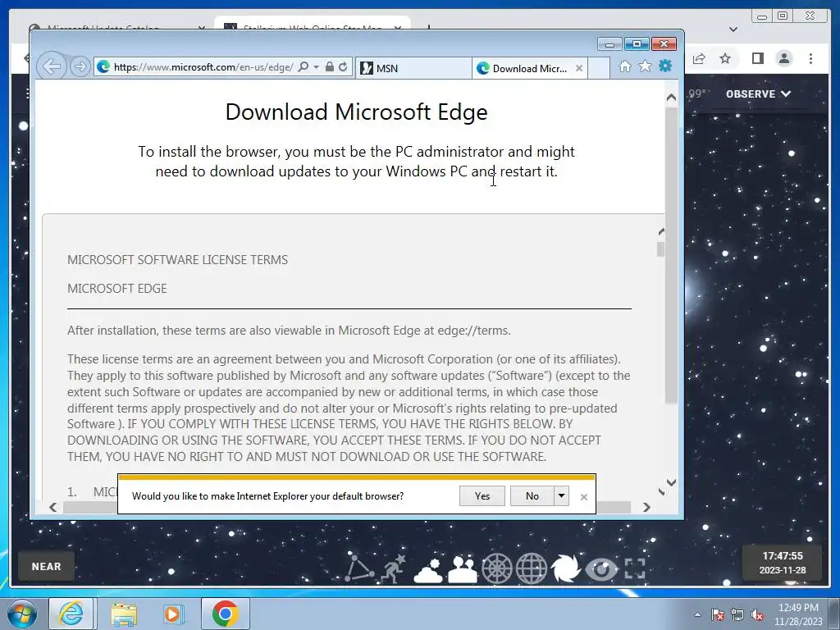Screen dimensions: 840x630
Task: Open IE favorites star
Action: pyautogui.click(x=645, y=66)
